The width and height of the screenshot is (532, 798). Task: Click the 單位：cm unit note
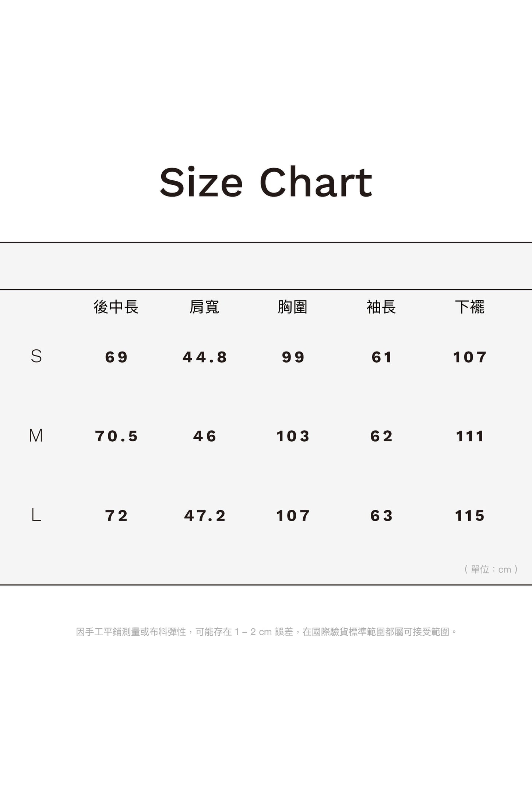coord(491,569)
